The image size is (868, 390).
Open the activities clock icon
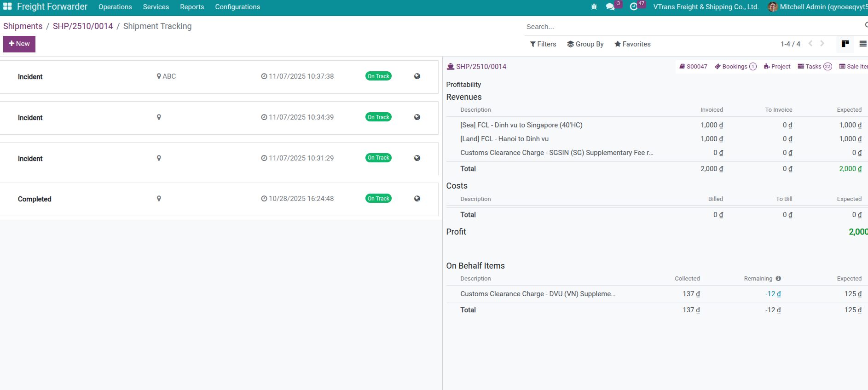pyautogui.click(x=633, y=7)
